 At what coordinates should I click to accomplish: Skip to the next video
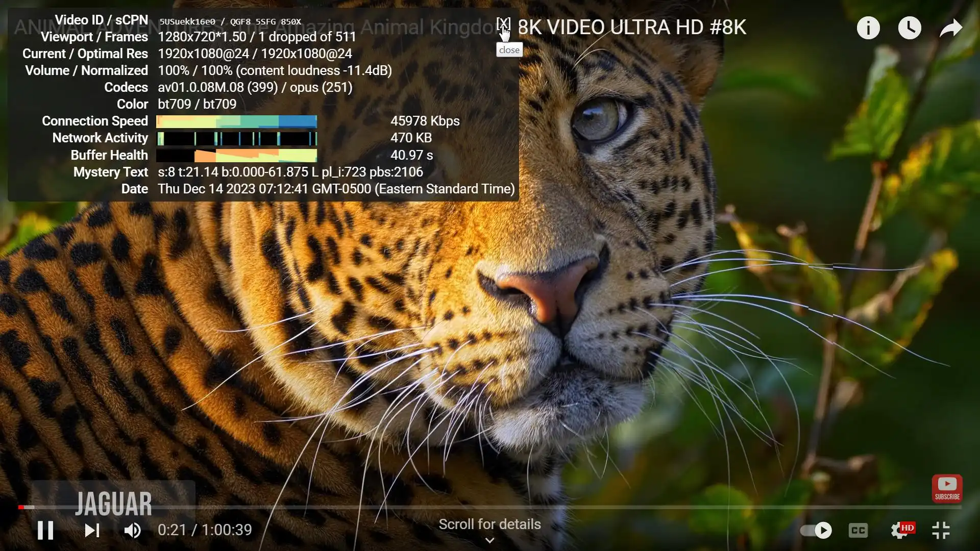92,530
